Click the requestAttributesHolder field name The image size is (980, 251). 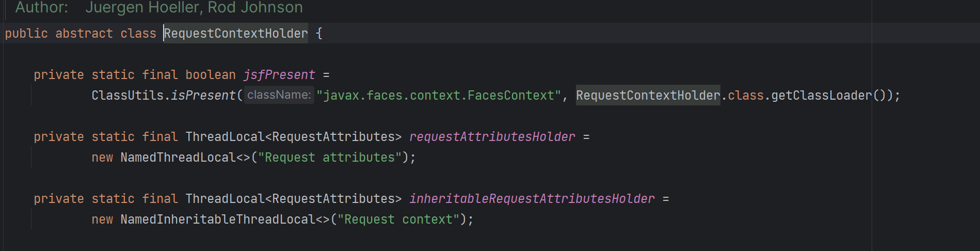[492, 137]
